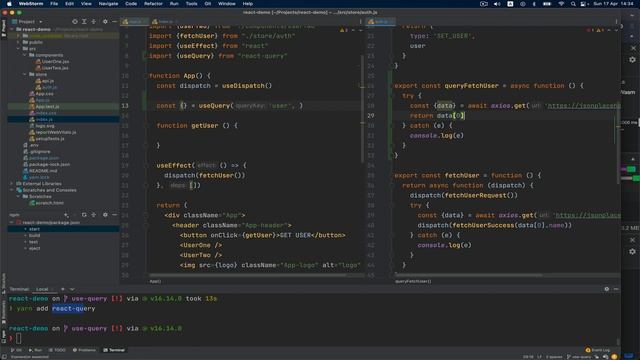Image resolution: width=640 pixels, height=360 pixels.
Task: Click the Terminal tool window button
Action: click(x=114, y=350)
